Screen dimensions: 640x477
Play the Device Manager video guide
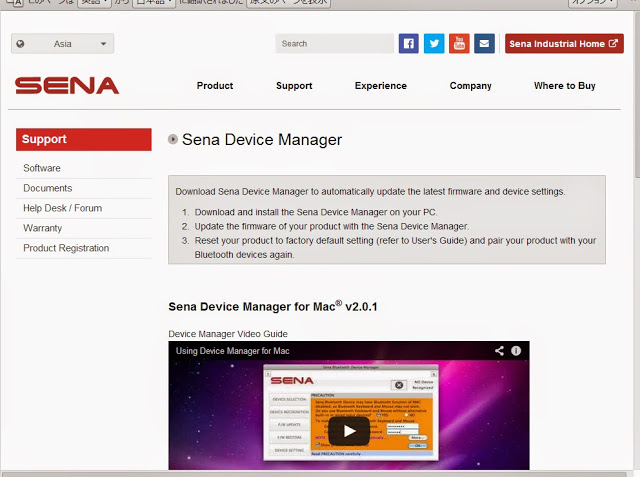[x=348, y=431]
